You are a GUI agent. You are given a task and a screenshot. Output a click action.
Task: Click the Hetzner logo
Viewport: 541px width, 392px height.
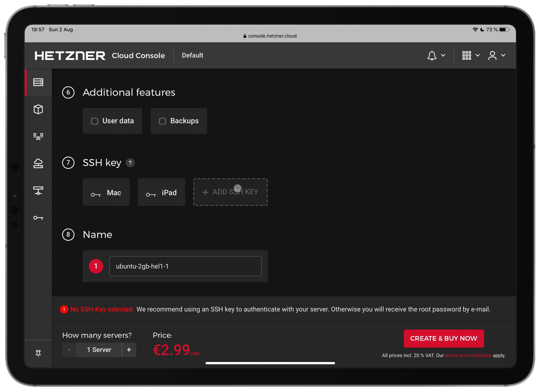point(70,56)
